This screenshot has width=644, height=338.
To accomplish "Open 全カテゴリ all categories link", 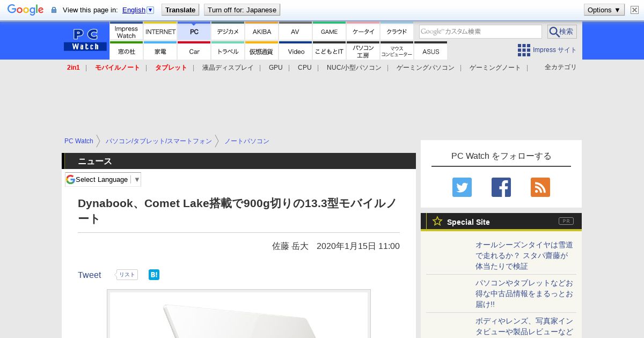I will pos(561,67).
